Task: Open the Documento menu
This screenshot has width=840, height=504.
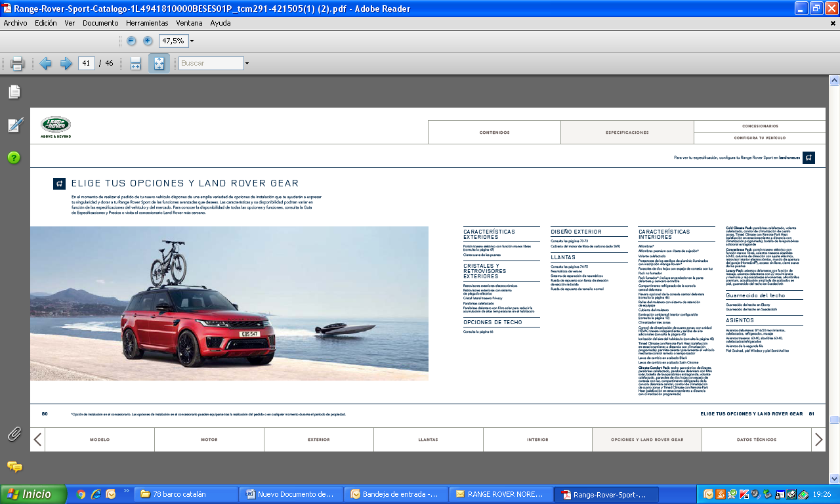Action: click(x=100, y=23)
